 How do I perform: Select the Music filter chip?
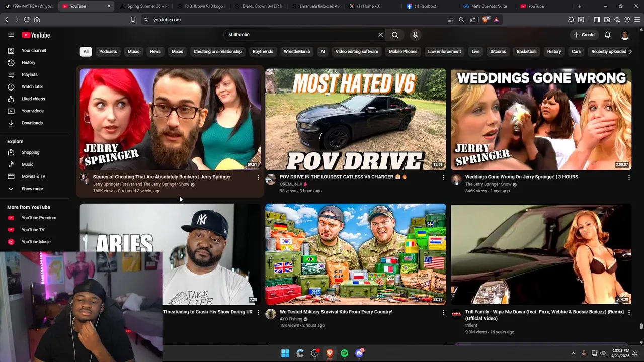[133, 51]
